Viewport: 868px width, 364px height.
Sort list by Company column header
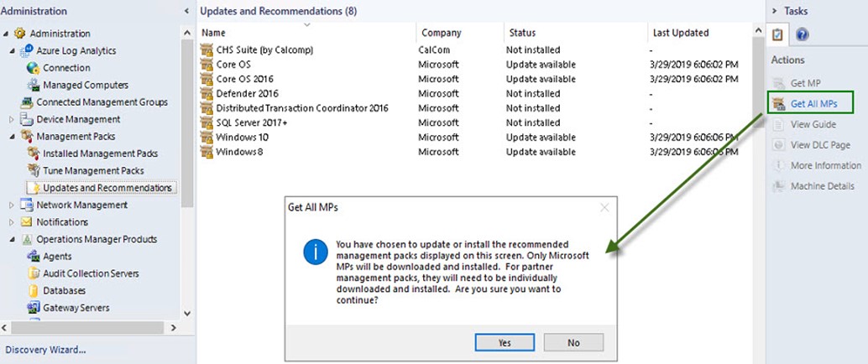click(441, 33)
